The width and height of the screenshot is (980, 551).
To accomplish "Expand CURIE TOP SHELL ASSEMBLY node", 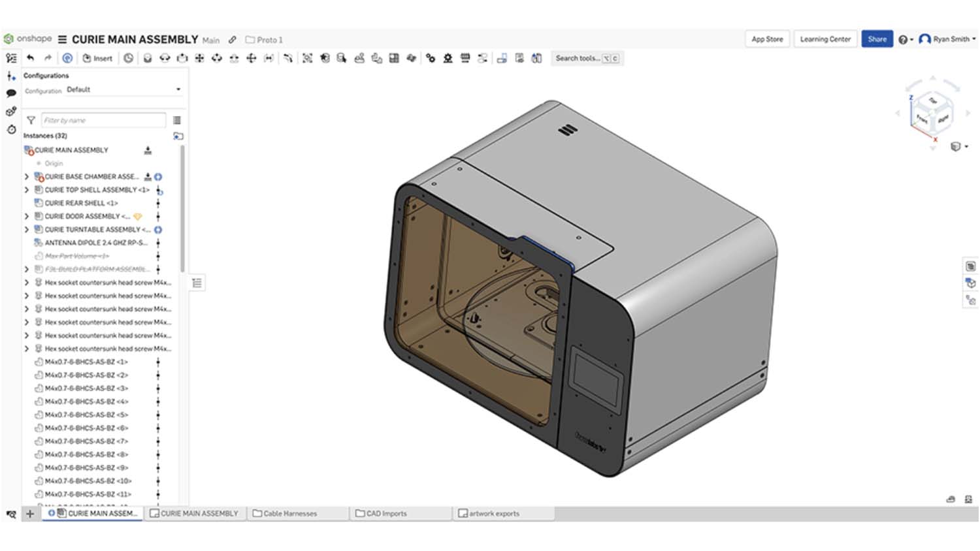I will click(27, 190).
